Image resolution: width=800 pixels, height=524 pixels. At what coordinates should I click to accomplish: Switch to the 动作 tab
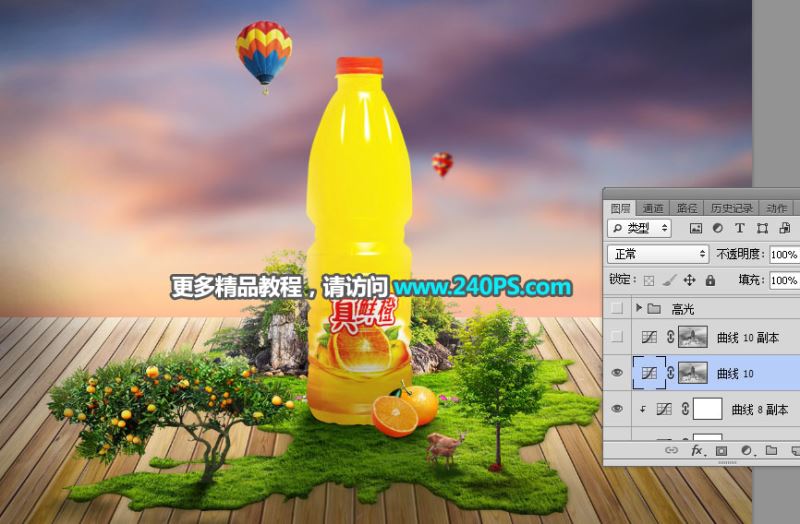(777, 208)
